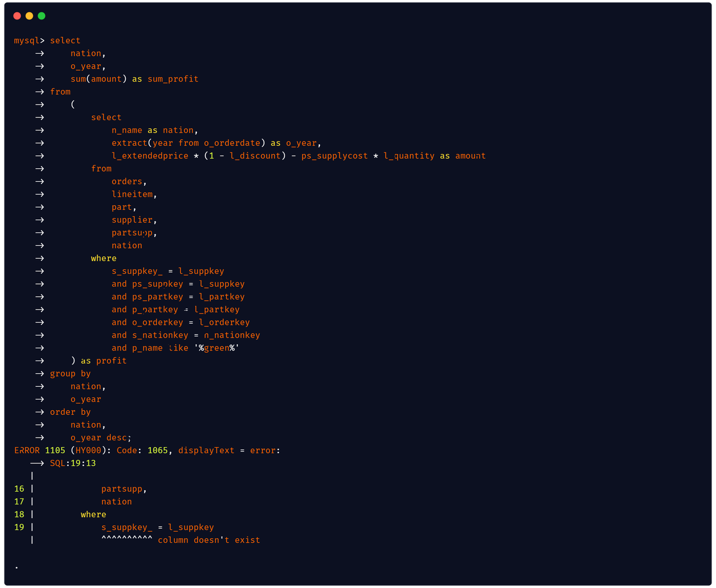Click the 'order by' keyword
Screen dimensions: 716x588
[x=70, y=412]
